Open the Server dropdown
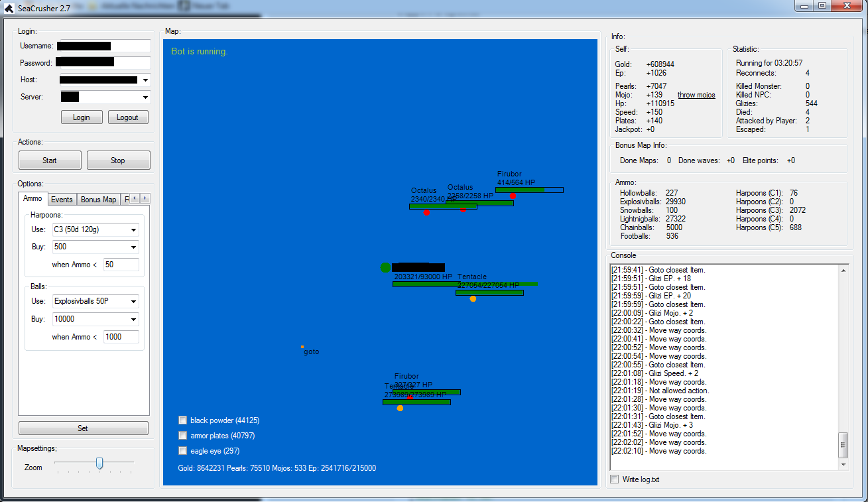868x502 pixels. (x=145, y=97)
